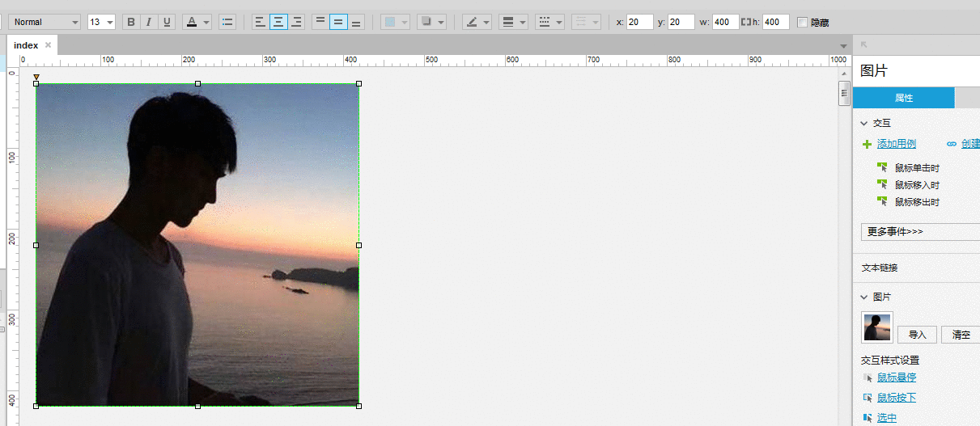Click the font color A icon
This screenshot has width=980, height=426.
[x=192, y=22]
